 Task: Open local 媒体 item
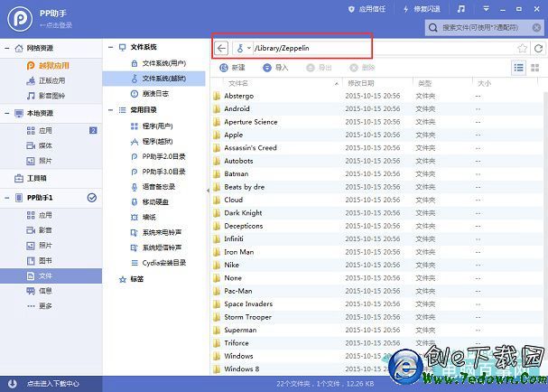pos(40,145)
